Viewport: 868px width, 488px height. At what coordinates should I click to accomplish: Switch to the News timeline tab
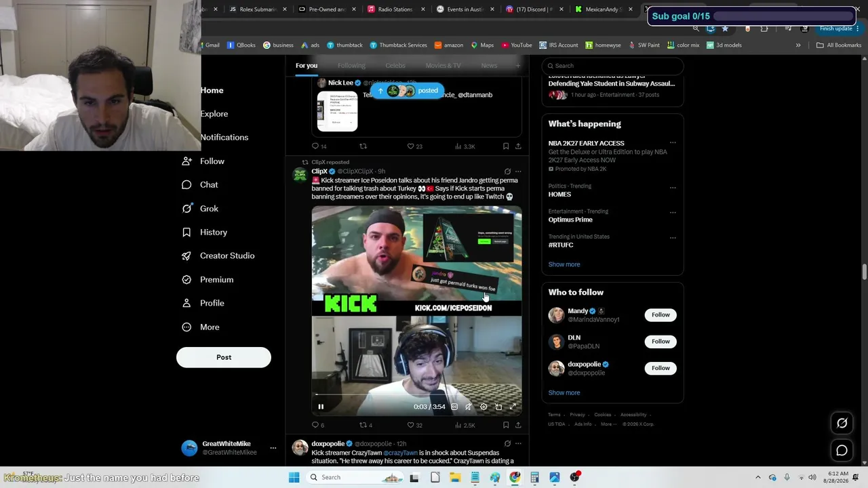[489, 66]
